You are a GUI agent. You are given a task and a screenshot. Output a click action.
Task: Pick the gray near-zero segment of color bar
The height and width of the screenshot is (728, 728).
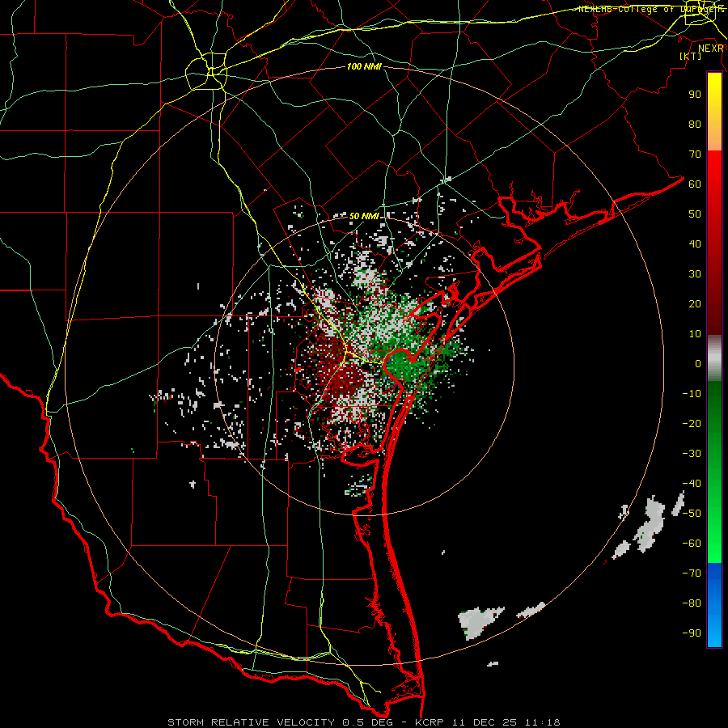[x=714, y=358]
